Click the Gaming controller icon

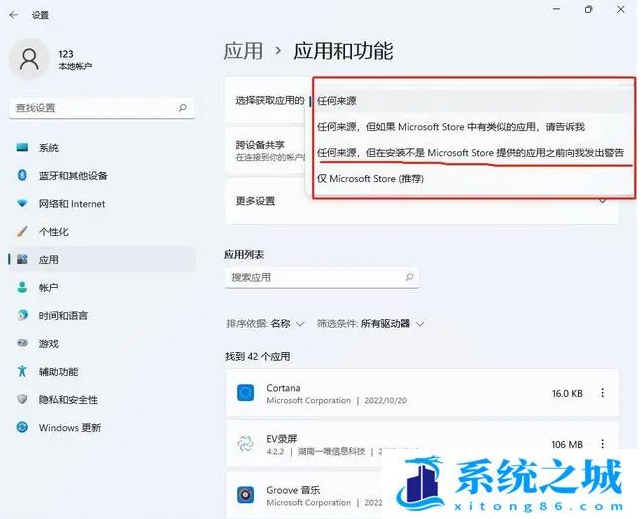(22, 343)
